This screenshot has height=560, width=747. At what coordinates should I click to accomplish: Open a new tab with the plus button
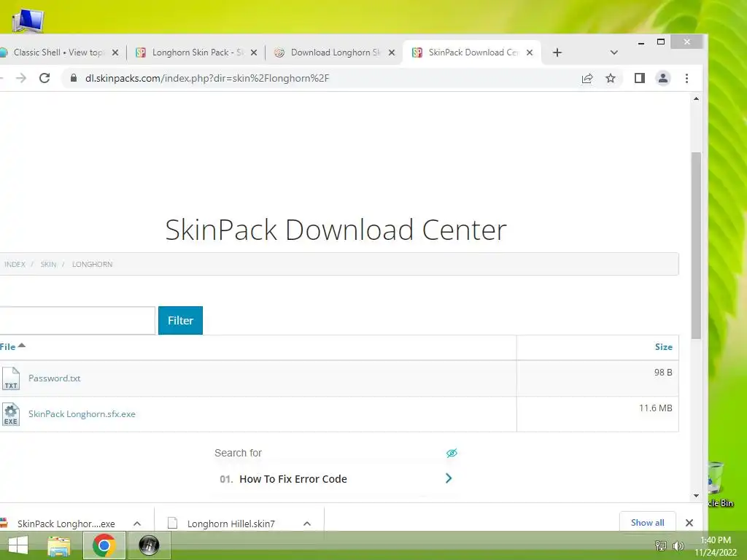[557, 52]
